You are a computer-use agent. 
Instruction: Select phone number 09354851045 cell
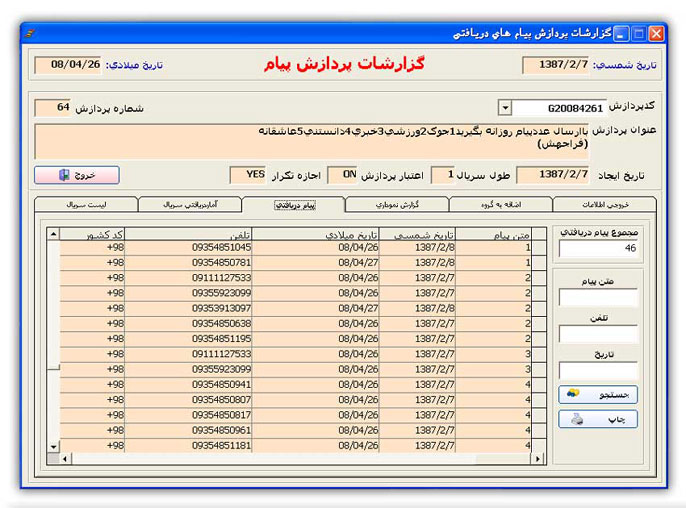point(189,248)
